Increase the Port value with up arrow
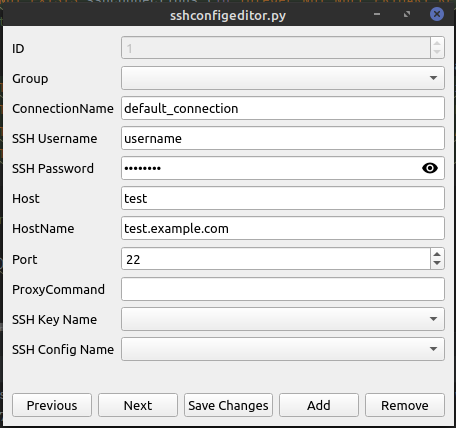This screenshot has width=456, height=428. (437, 254)
